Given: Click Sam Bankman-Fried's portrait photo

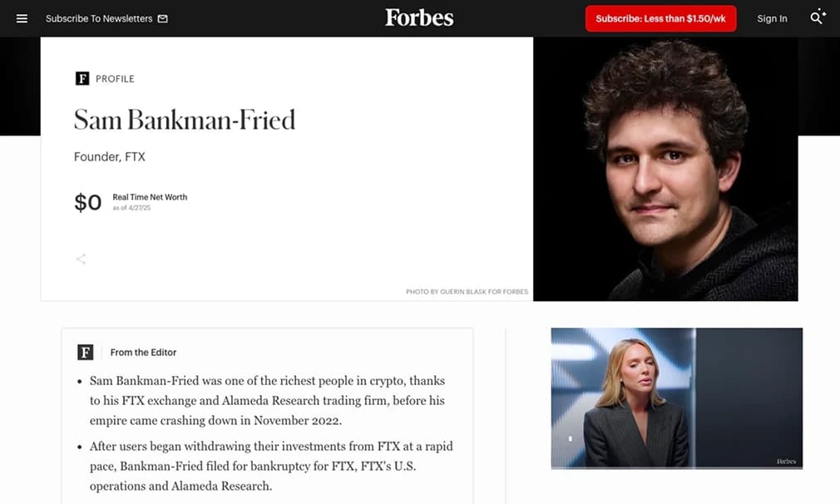Looking at the screenshot, I should pos(665,166).
